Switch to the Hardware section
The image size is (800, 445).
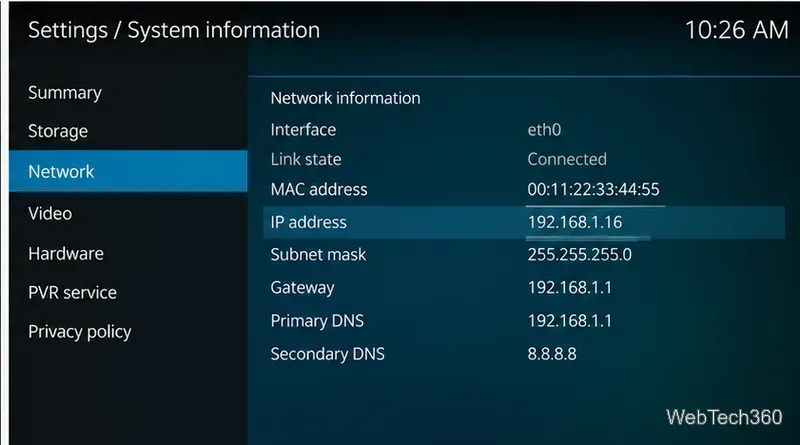pos(66,254)
